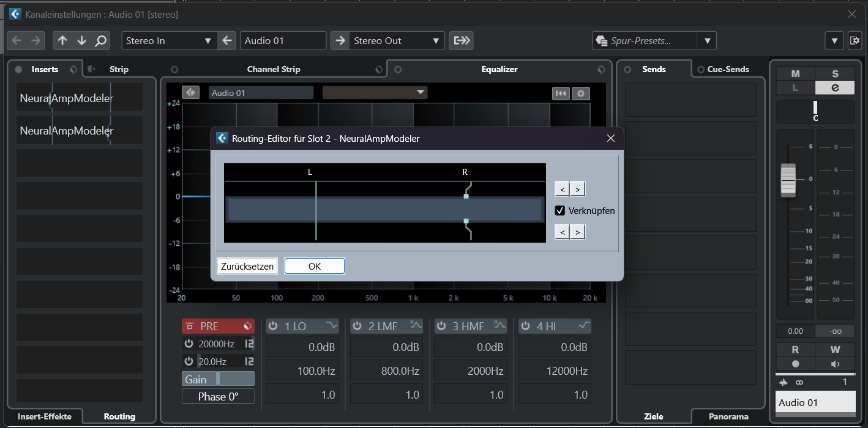The image size is (868, 428).
Task: Enable the 20000Hz high-cut filter power
Action: [189, 344]
